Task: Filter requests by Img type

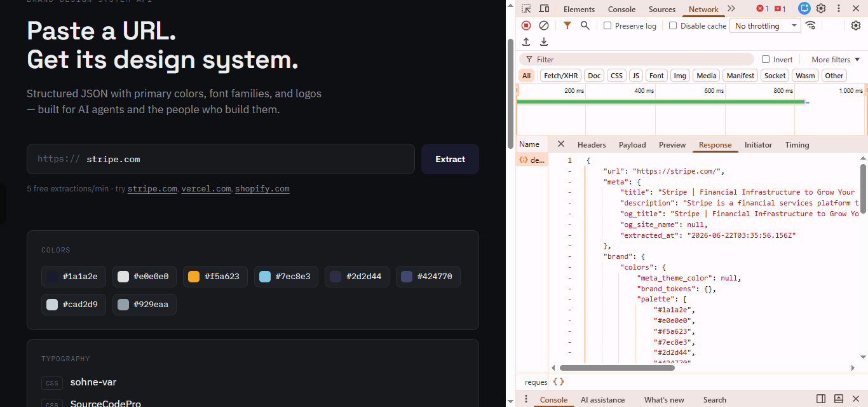Action: click(x=680, y=76)
